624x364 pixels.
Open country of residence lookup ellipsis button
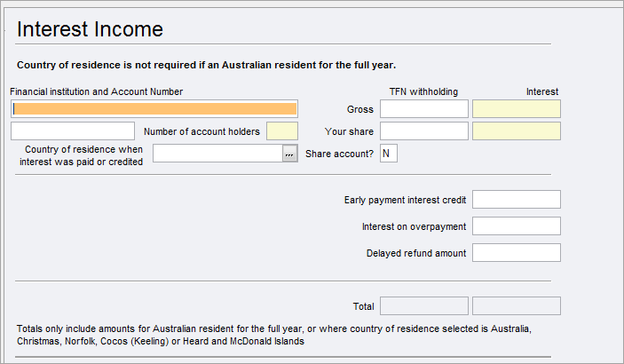pyautogui.click(x=289, y=154)
